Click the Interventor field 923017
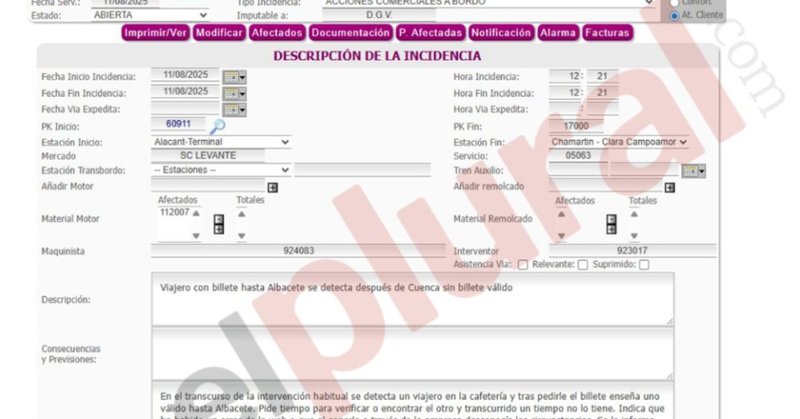This screenshot has height=419, width=800. (633, 251)
